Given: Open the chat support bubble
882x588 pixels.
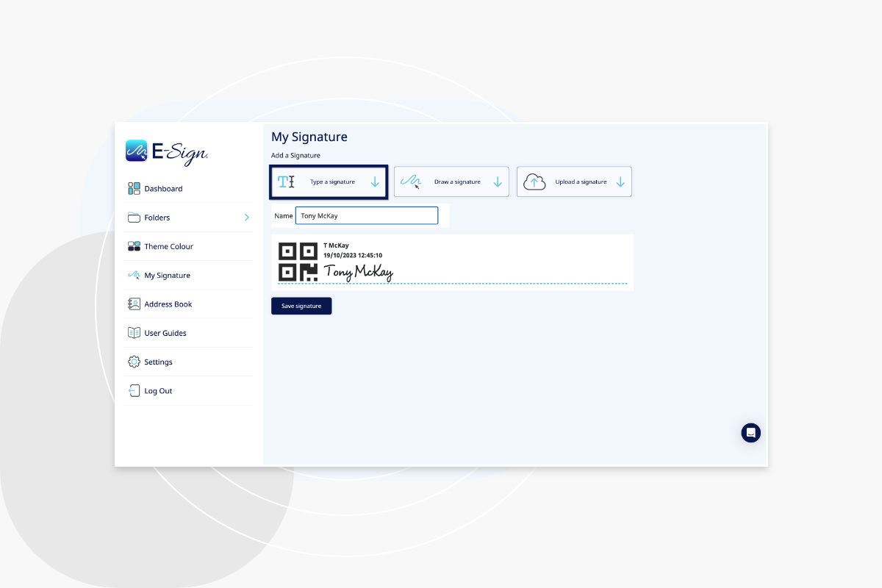Looking at the screenshot, I should [750, 433].
